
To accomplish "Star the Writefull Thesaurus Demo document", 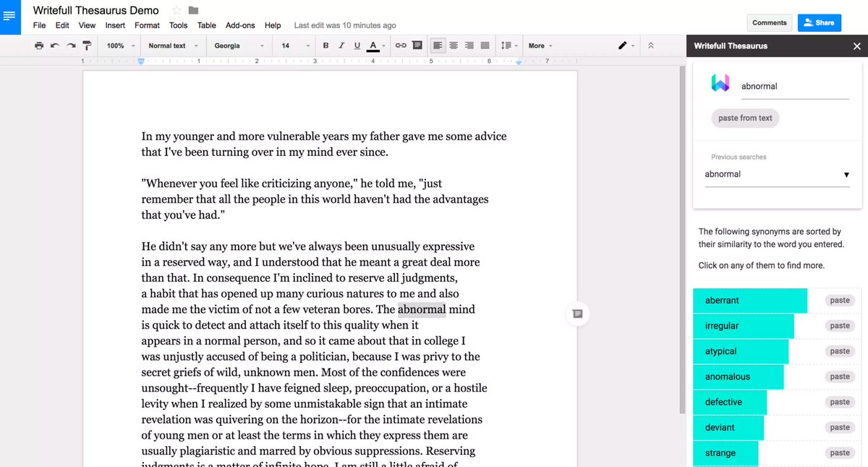I will pyautogui.click(x=176, y=10).
